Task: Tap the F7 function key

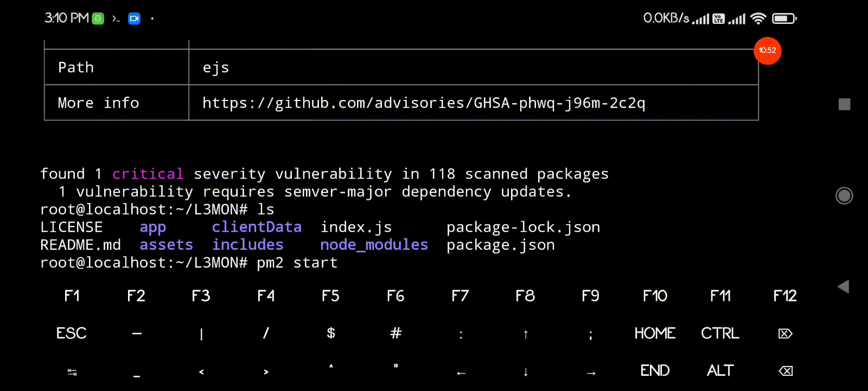Action: (460, 296)
